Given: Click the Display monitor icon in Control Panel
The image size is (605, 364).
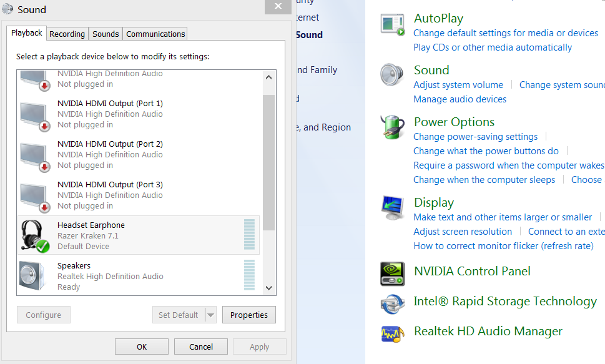Looking at the screenshot, I should click(x=392, y=208).
